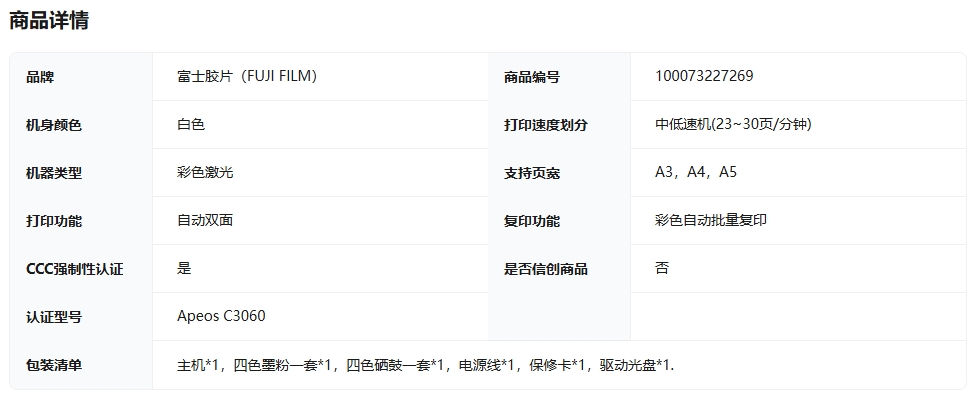Click the Apeos C3060 certified model text

pos(221,316)
